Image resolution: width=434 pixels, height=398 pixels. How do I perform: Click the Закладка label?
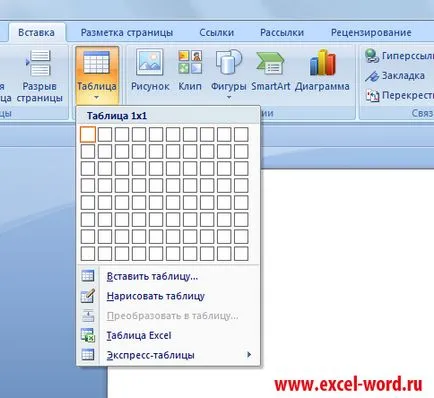point(403,76)
